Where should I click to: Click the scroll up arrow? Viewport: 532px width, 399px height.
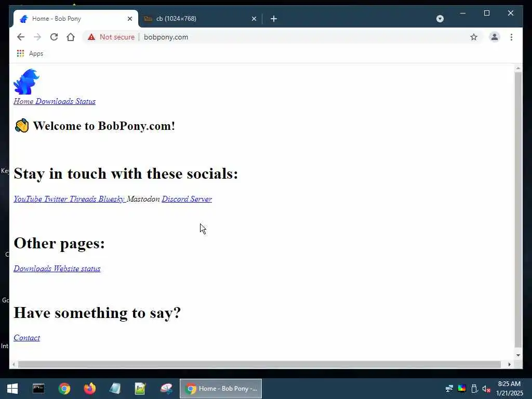[x=518, y=68]
